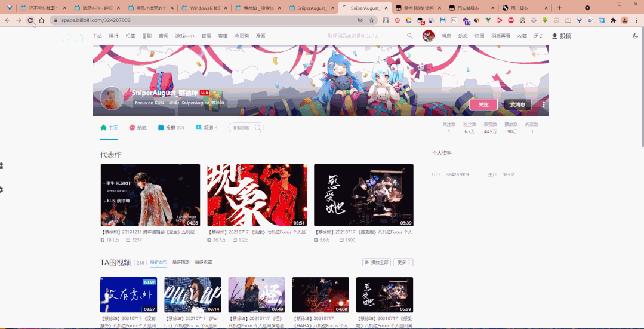Select the 投稿 225 tab

pyautogui.click(x=171, y=128)
